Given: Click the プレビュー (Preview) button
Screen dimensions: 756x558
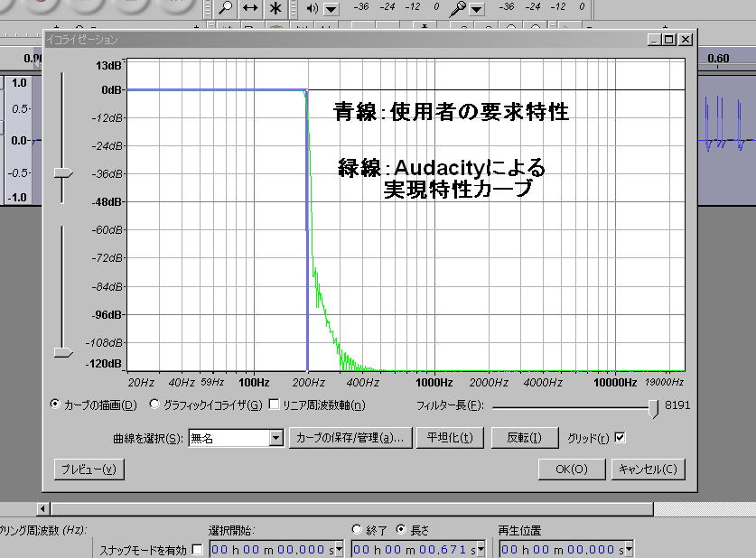Looking at the screenshot, I should click(89, 470).
